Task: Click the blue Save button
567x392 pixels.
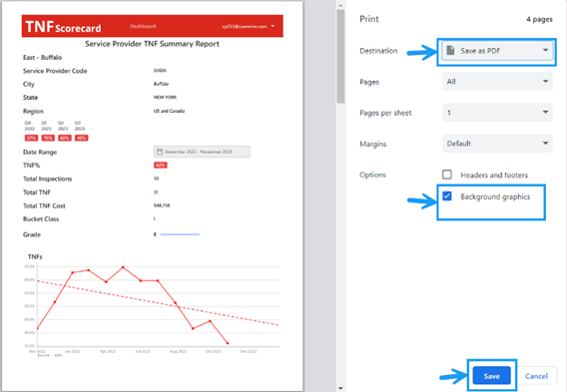Action: 492,376
